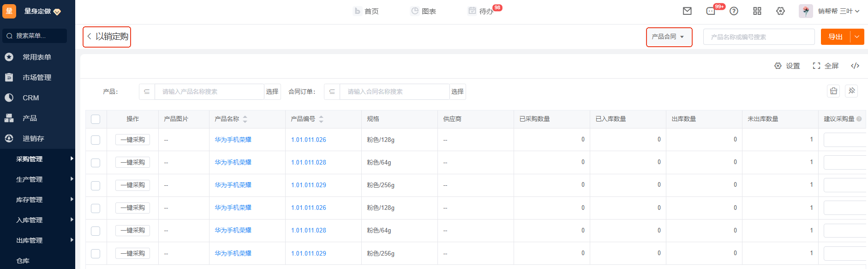Click the embed code icon
This screenshot has width=868, height=269.
pyautogui.click(x=855, y=66)
